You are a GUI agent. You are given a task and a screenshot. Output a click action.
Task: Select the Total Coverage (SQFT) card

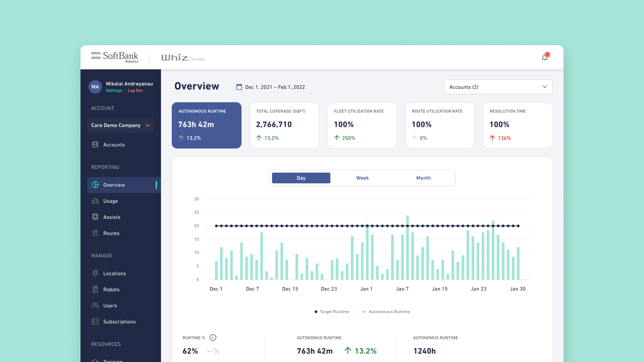click(x=284, y=125)
